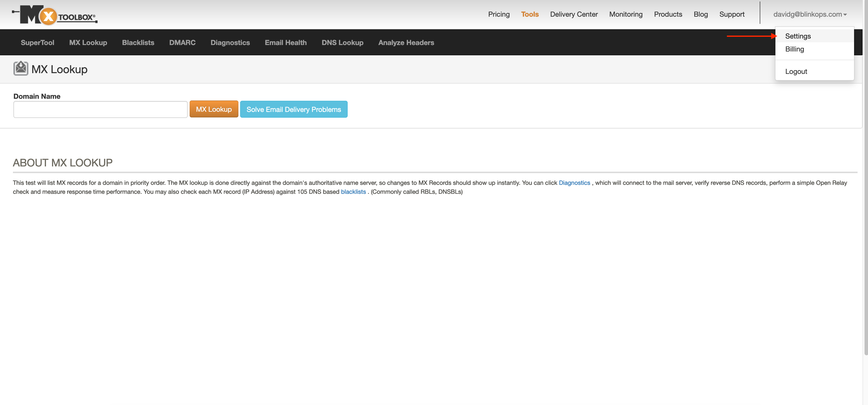The height and width of the screenshot is (405, 868).
Task: Open the DMARC tab
Action: [x=182, y=43]
